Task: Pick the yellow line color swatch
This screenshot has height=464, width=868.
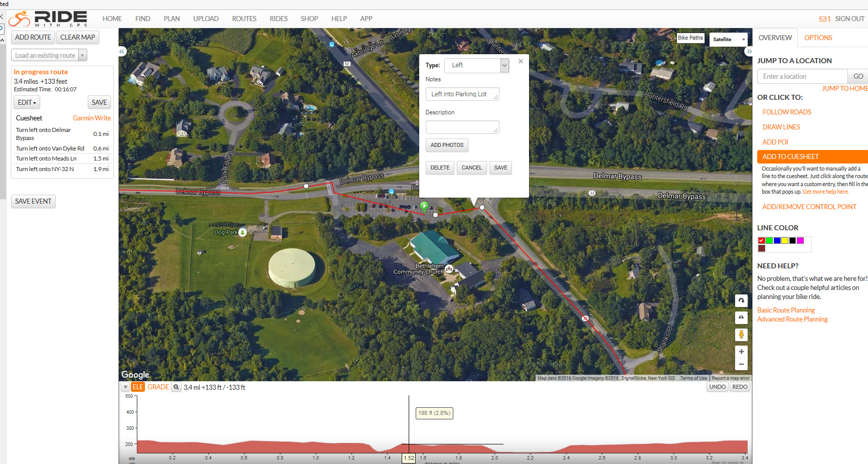Action: click(x=785, y=241)
